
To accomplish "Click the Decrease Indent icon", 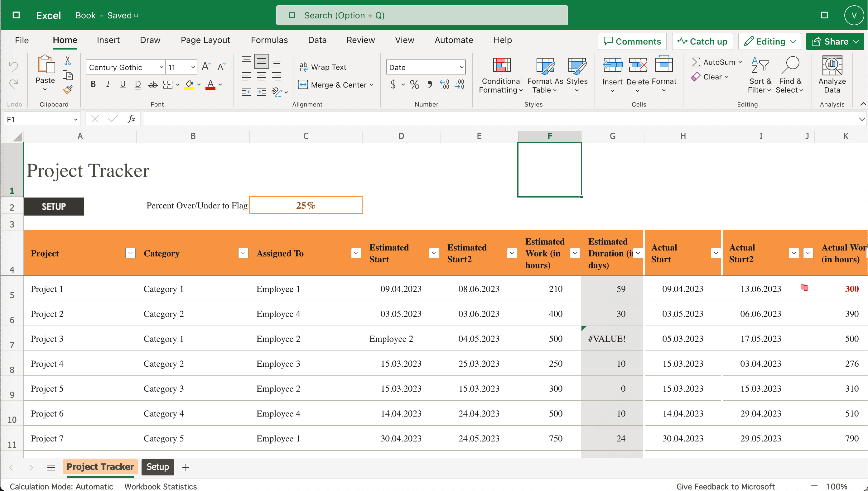I will point(246,92).
